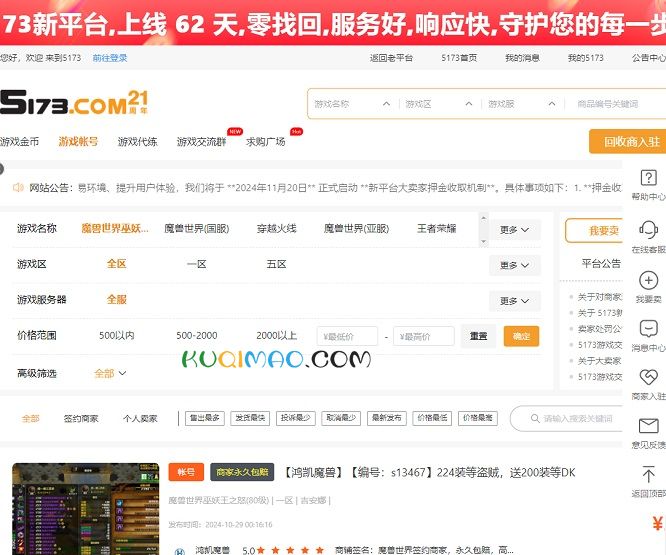Screen dimensions: 666x555
Task: Click the 我要卖 plus circle icon
Action: point(648,280)
